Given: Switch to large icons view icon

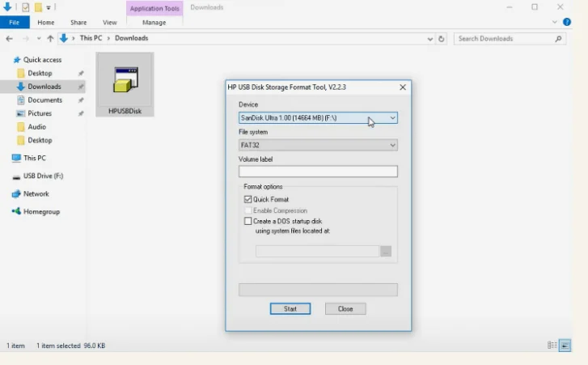Looking at the screenshot, I should (x=565, y=346).
